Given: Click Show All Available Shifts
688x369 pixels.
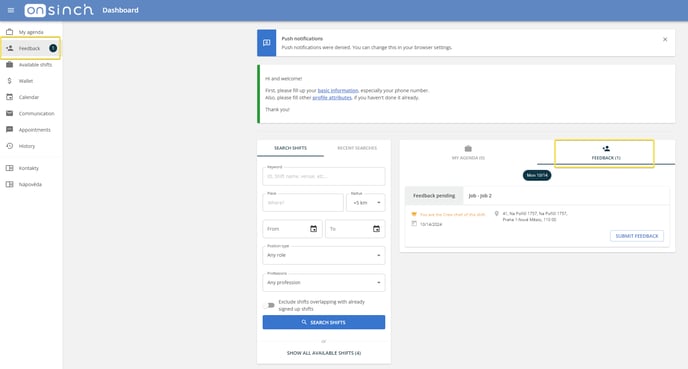Looking at the screenshot, I should [324, 353].
